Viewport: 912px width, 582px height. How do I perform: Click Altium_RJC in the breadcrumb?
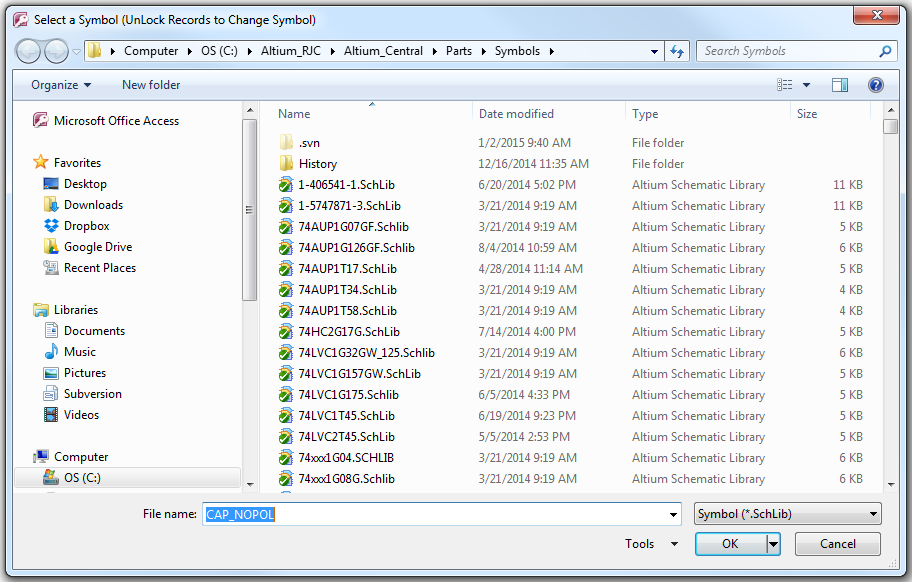click(x=291, y=51)
